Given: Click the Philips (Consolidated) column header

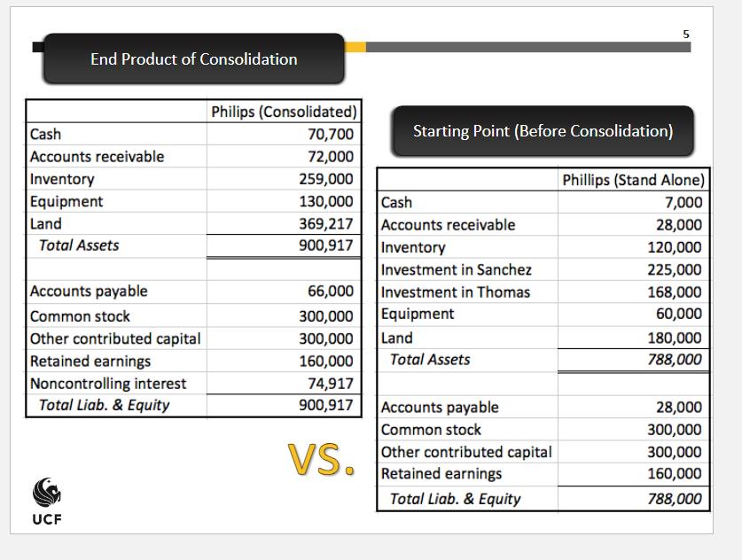Looking at the screenshot, I should [x=284, y=112].
